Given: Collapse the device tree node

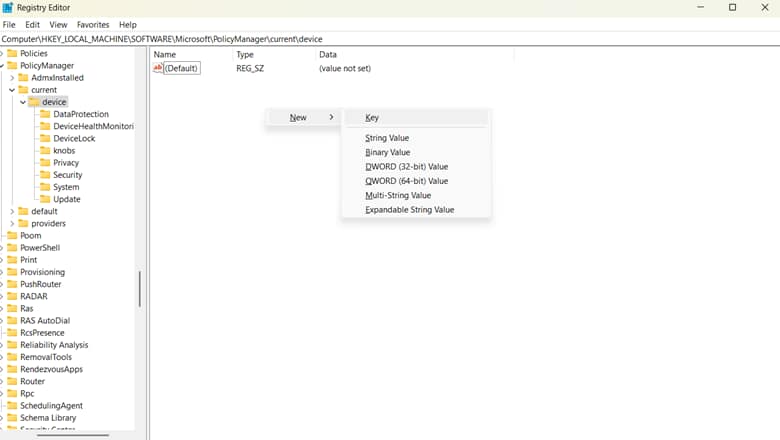Looking at the screenshot, I should click(x=23, y=102).
